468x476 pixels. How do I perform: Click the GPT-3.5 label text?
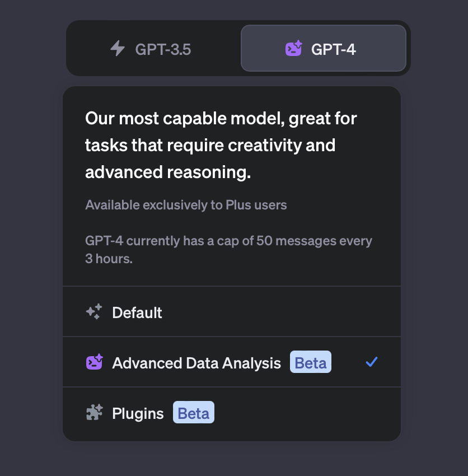click(x=163, y=49)
